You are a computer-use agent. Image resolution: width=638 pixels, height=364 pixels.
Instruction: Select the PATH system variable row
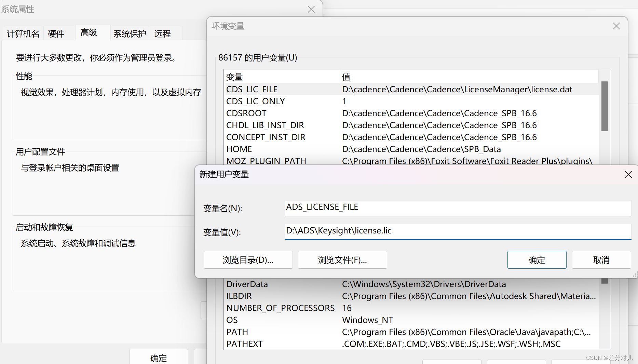(412, 332)
